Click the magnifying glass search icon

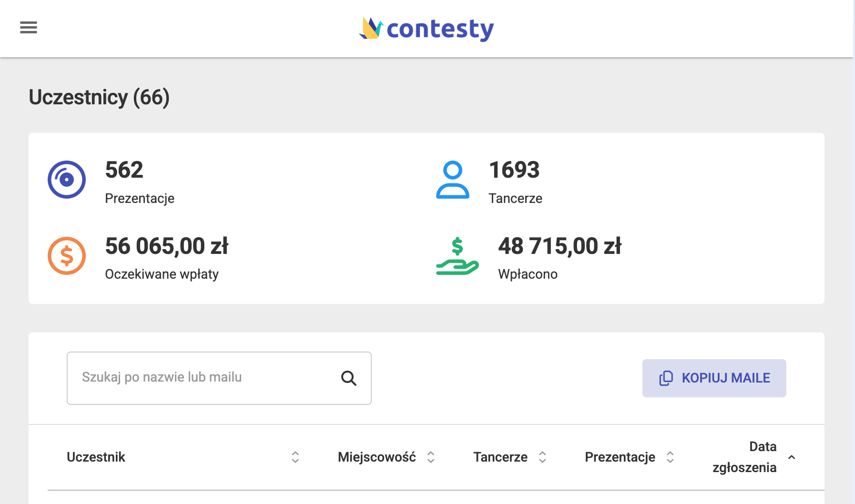point(349,378)
